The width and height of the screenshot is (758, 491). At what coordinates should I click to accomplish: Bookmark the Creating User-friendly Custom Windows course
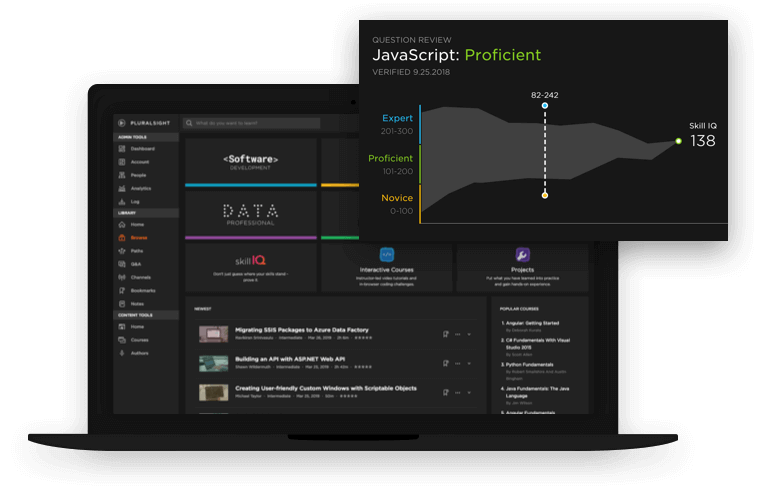pos(446,392)
